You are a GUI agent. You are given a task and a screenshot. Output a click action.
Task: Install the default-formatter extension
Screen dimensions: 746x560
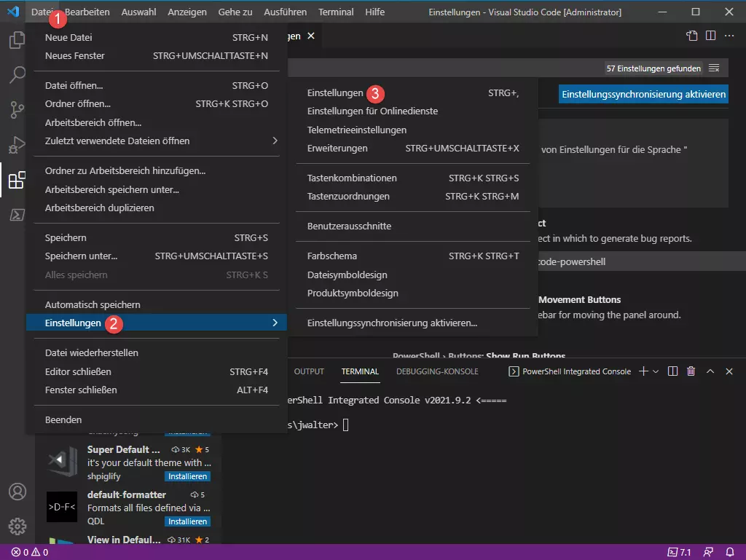187,521
